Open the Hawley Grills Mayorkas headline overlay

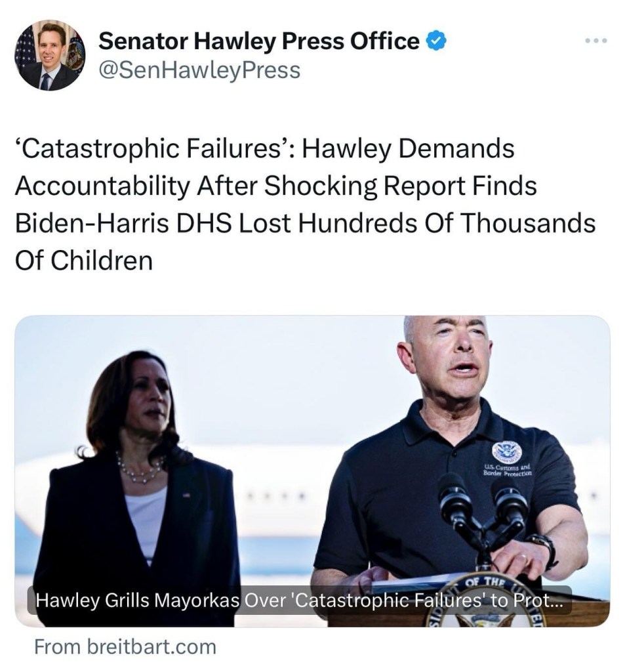pyautogui.click(x=300, y=600)
